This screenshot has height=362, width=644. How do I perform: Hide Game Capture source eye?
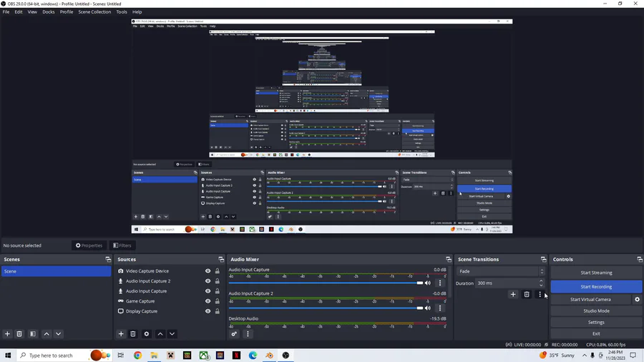(x=208, y=301)
